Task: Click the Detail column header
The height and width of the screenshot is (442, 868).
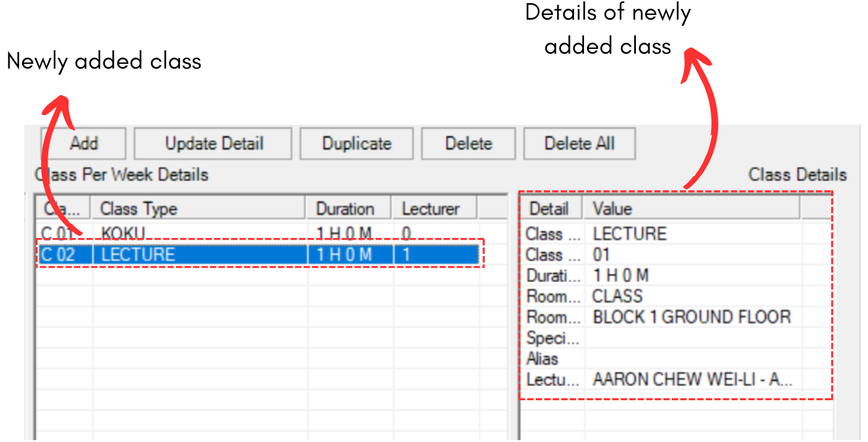Action: (552, 209)
